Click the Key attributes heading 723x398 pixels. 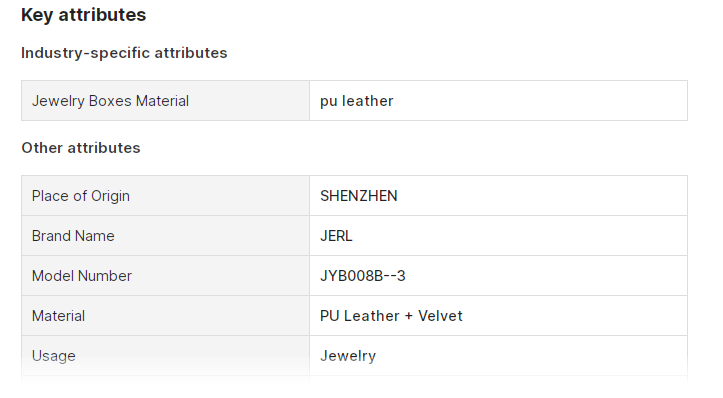(83, 15)
